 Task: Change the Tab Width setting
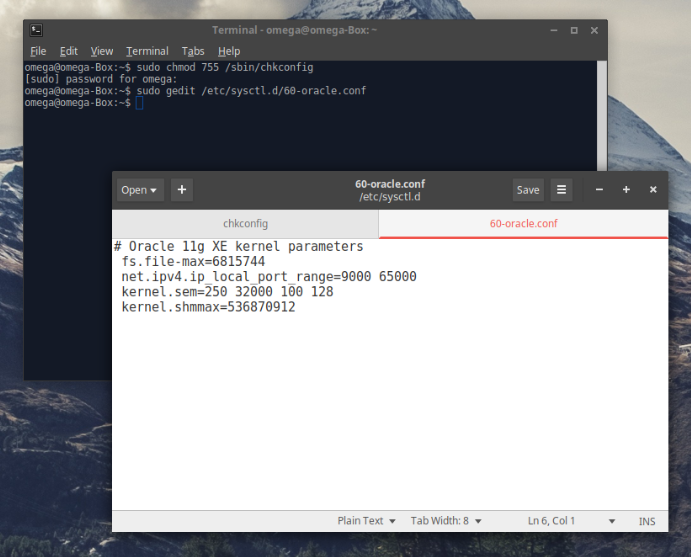click(x=446, y=521)
